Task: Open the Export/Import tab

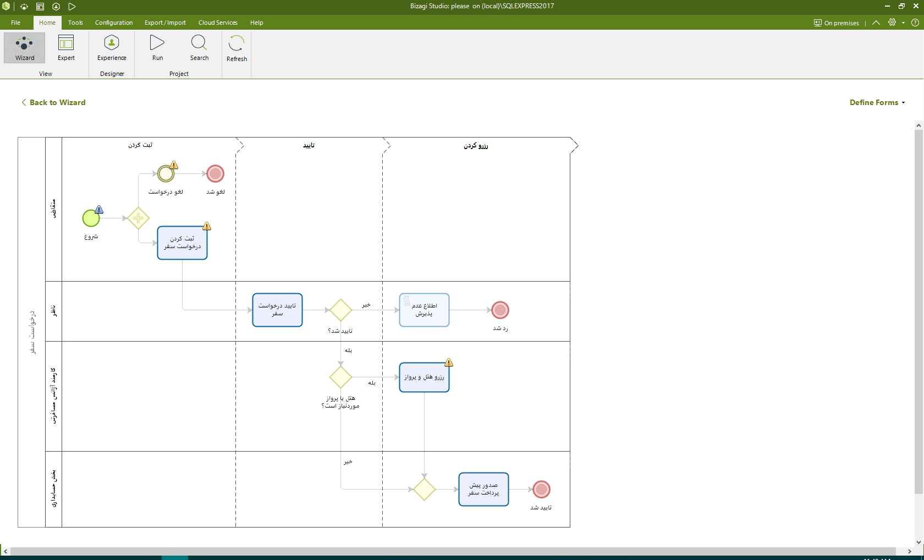Action: coord(165,23)
